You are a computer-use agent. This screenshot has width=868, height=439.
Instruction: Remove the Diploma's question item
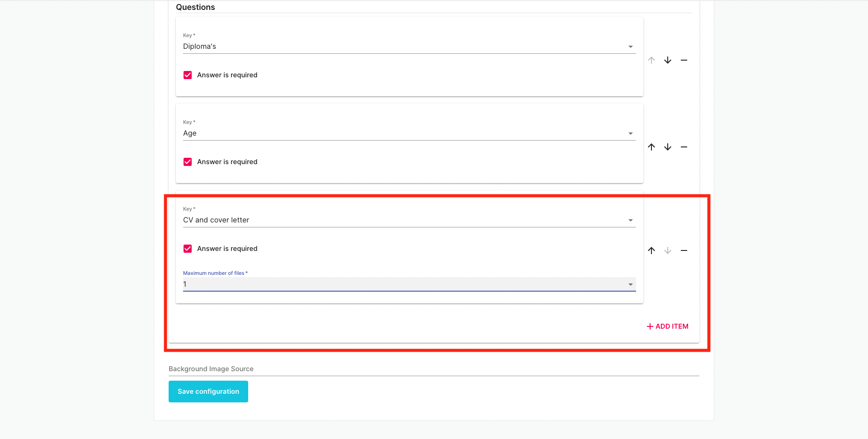tap(684, 60)
